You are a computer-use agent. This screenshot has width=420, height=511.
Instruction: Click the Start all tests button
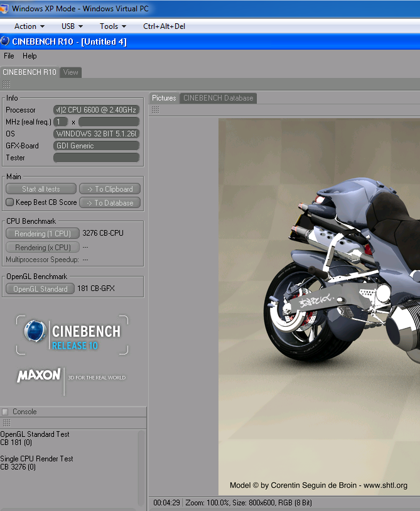41,189
